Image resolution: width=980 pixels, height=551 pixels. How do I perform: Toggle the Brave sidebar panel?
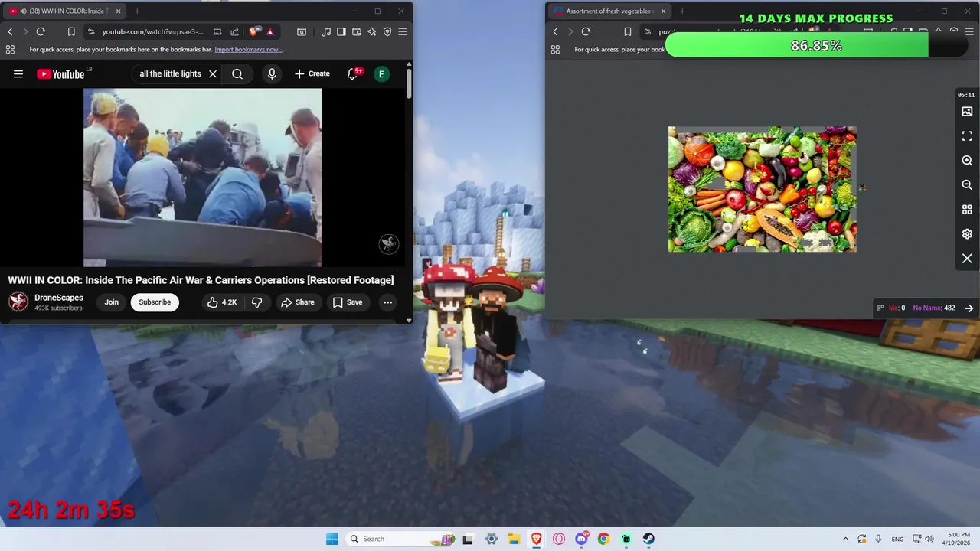point(341,31)
